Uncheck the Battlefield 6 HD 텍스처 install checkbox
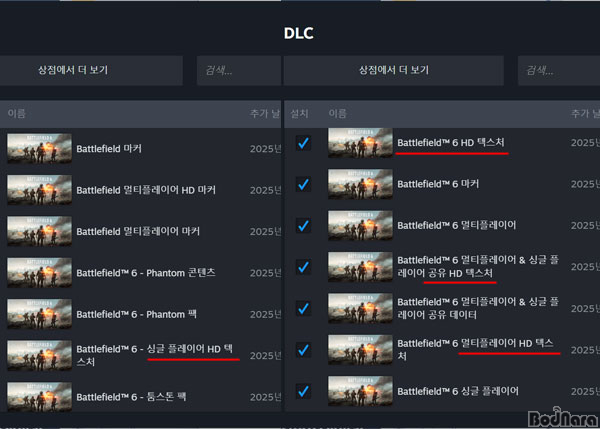This screenshot has height=429, width=600. 303,143
